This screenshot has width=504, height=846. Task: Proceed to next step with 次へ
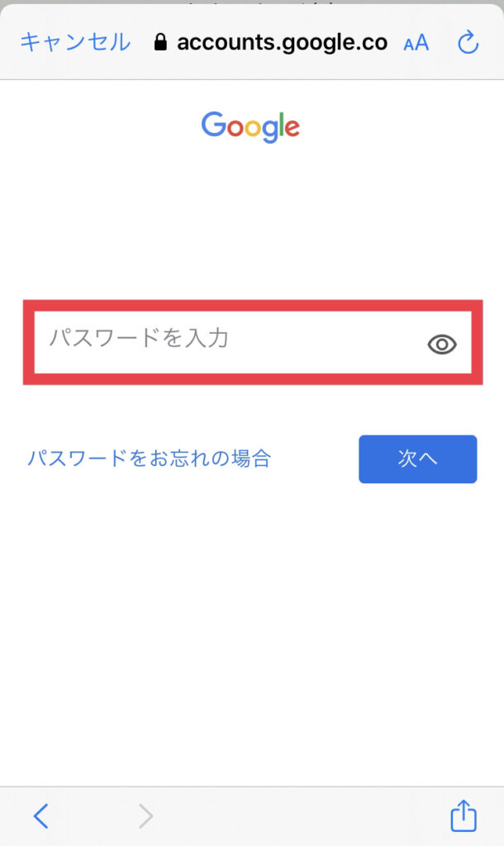tap(418, 459)
